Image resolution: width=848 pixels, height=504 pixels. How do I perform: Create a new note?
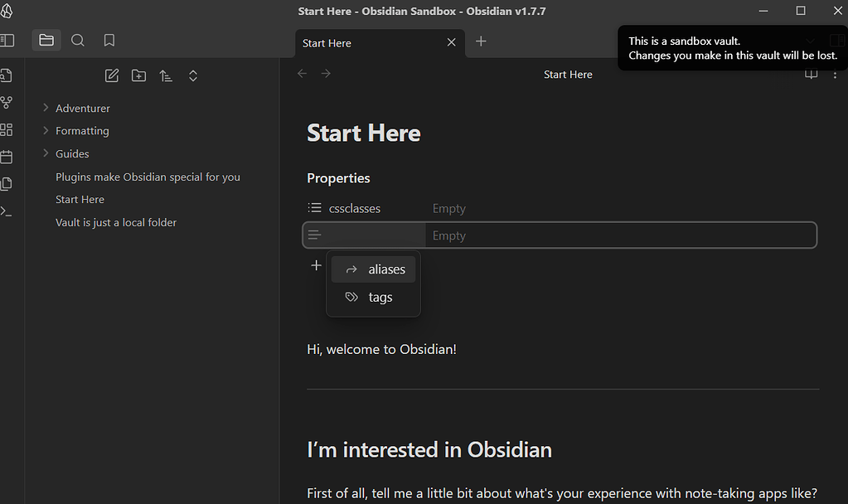(x=111, y=75)
